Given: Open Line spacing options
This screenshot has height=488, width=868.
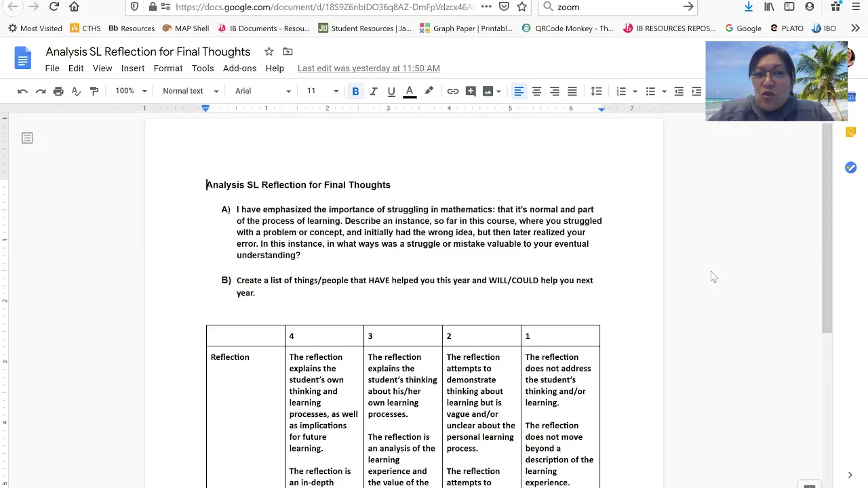Looking at the screenshot, I should (x=596, y=91).
